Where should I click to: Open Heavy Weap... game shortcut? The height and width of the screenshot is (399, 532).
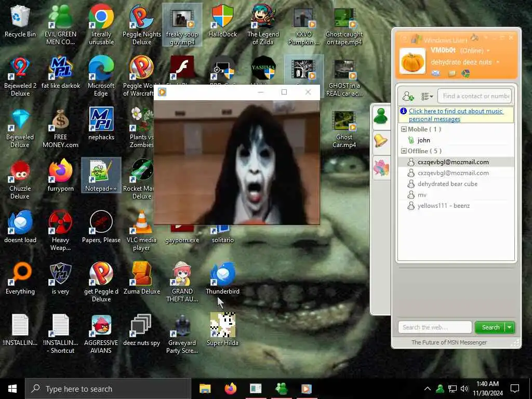[x=60, y=231]
